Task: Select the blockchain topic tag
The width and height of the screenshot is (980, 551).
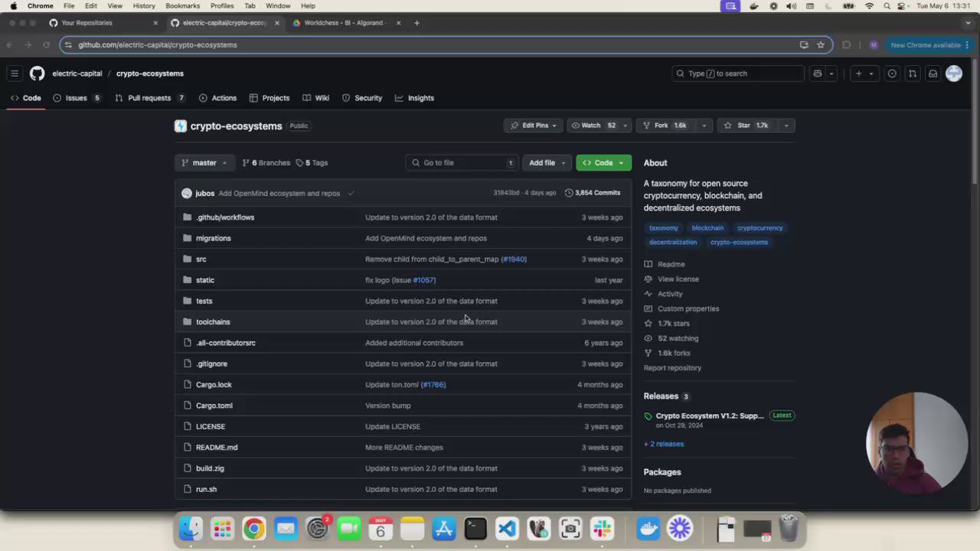Action: click(707, 228)
